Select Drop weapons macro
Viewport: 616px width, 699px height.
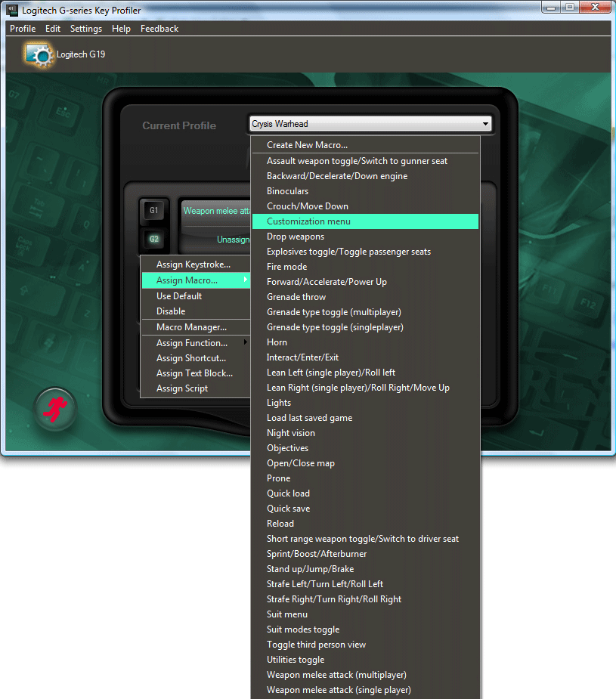tap(366, 237)
